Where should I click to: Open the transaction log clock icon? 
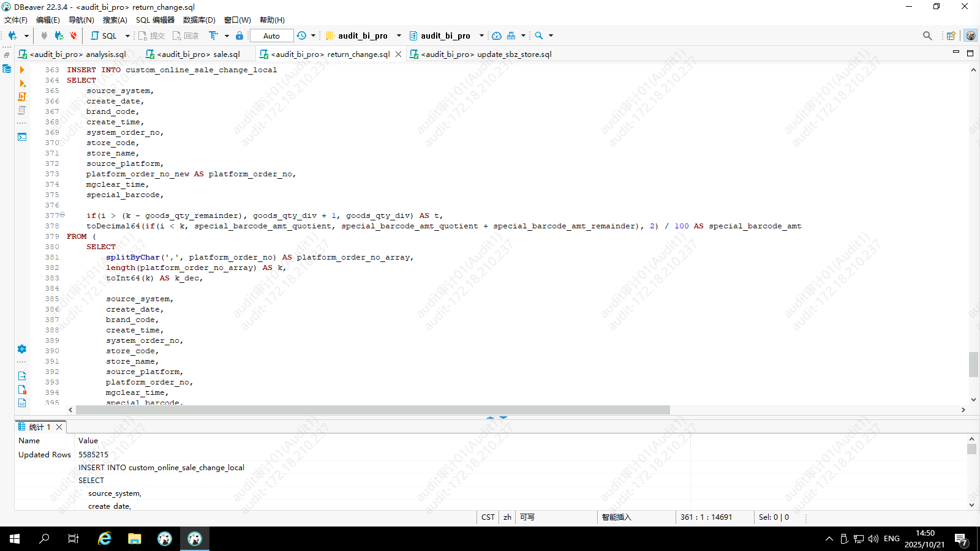tap(301, 36)
